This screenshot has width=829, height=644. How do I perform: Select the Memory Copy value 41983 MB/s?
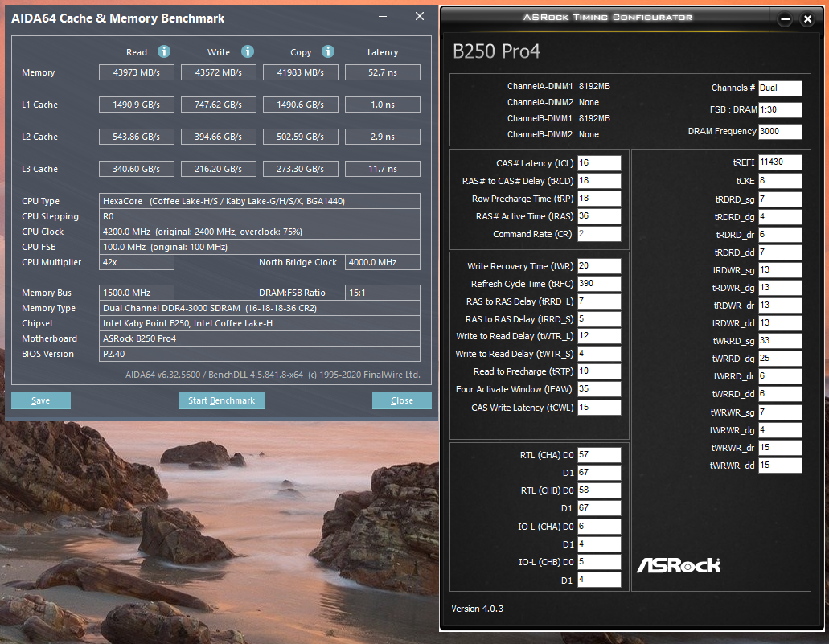pyautogui.click(x=300, y=72)
